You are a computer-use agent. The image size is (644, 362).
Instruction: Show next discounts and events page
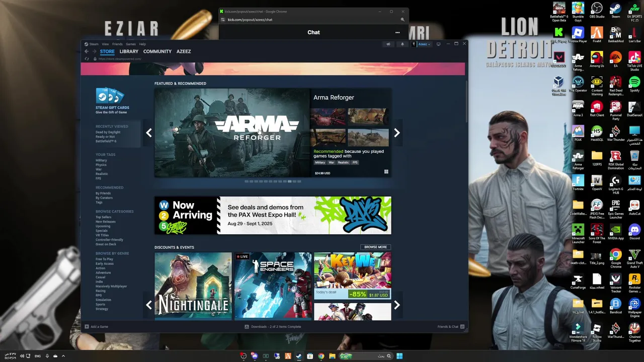(x=397, y=305)
